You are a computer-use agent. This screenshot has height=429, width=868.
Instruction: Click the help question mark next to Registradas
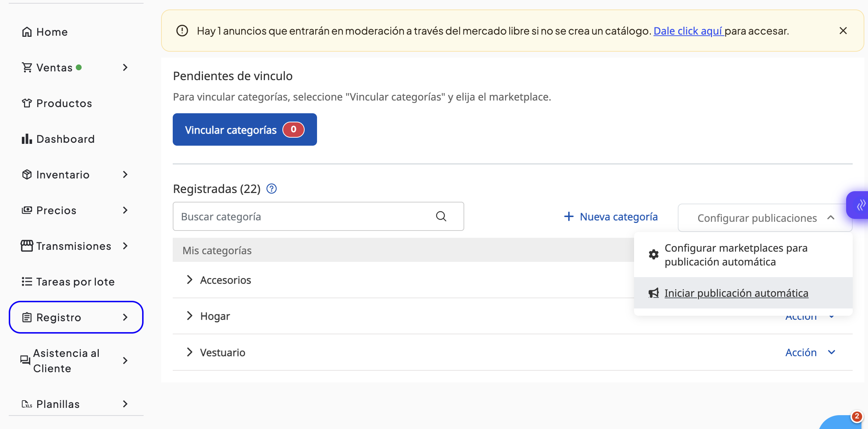coord(271,189)
